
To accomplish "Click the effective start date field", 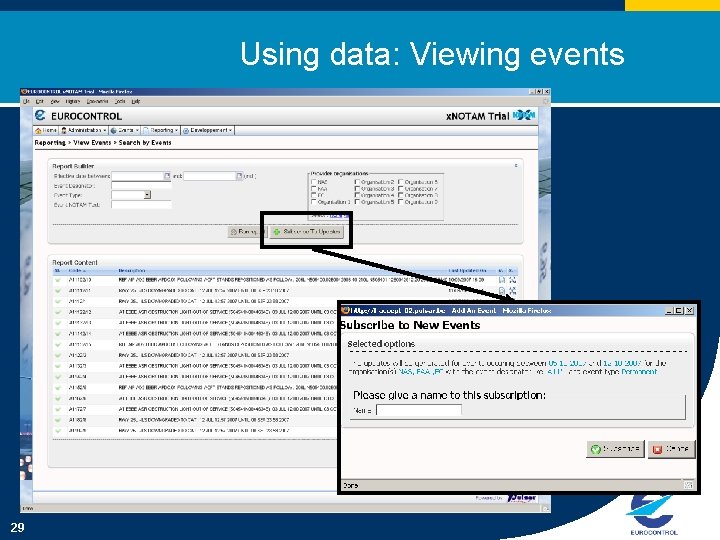I will (x=138, y=176).
